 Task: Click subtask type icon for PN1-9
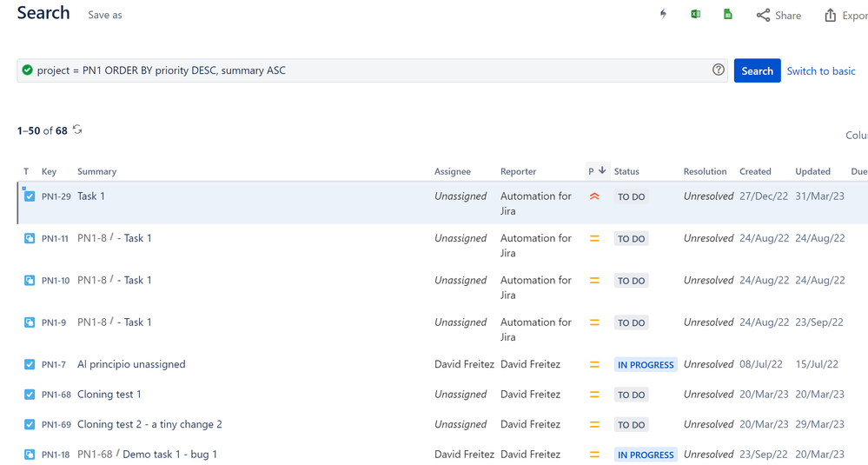pos(30,322)
